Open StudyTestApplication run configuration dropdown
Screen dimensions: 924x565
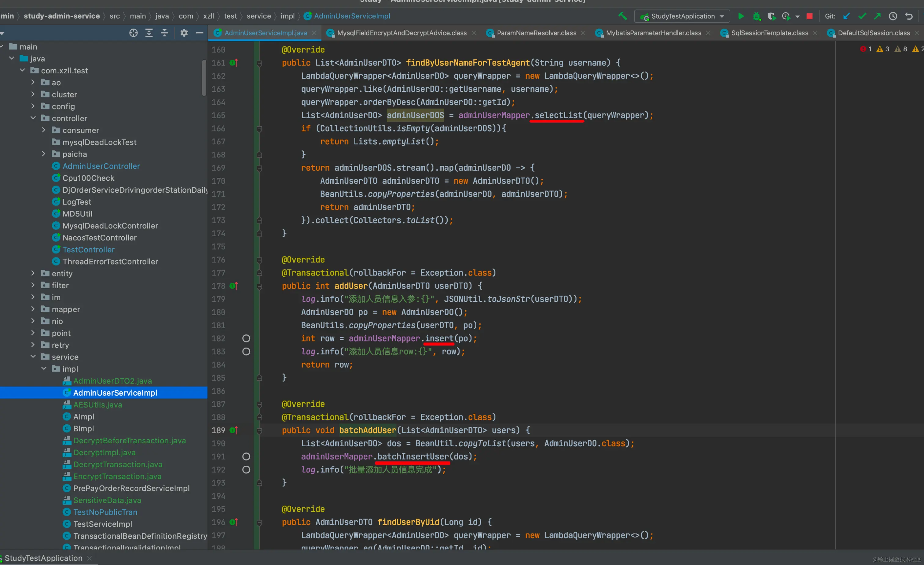tap(682, 16)
